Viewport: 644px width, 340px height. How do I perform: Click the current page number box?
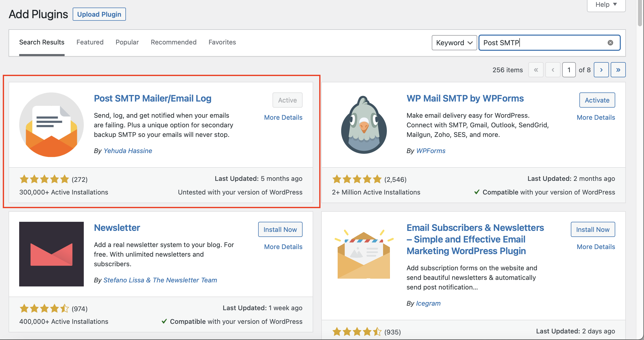pyautogui.click(x=569, y=70)
